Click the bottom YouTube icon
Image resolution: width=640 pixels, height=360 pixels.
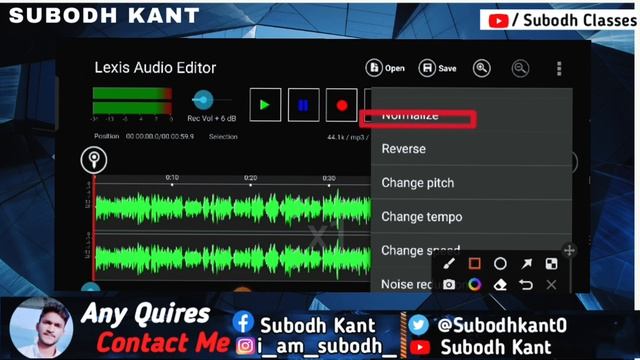(420, 347)
